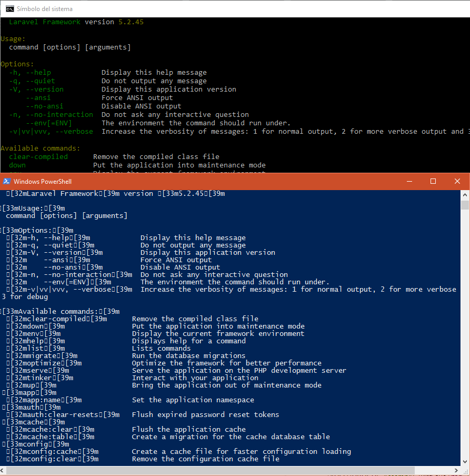Click '[32mserve' entry in PowerShell
The width and height of the screenshot is (470, 476).
(x=38, y=371)
